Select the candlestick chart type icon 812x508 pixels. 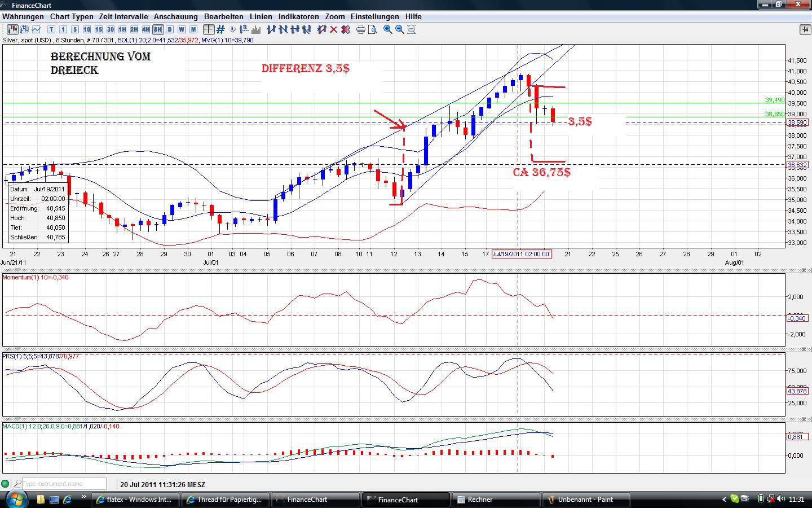tap(12, 29)
